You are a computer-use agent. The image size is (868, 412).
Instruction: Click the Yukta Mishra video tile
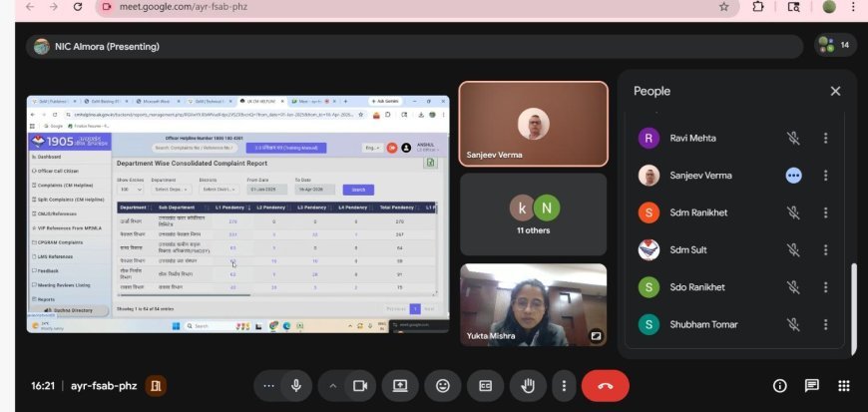pyautogui.click(x=533, y=304)
